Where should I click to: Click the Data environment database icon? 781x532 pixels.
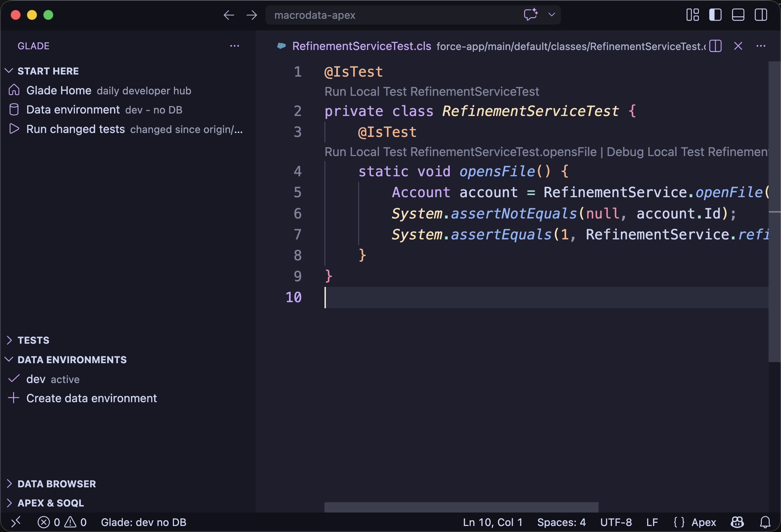pyautogui.click(x=14, y=109)
